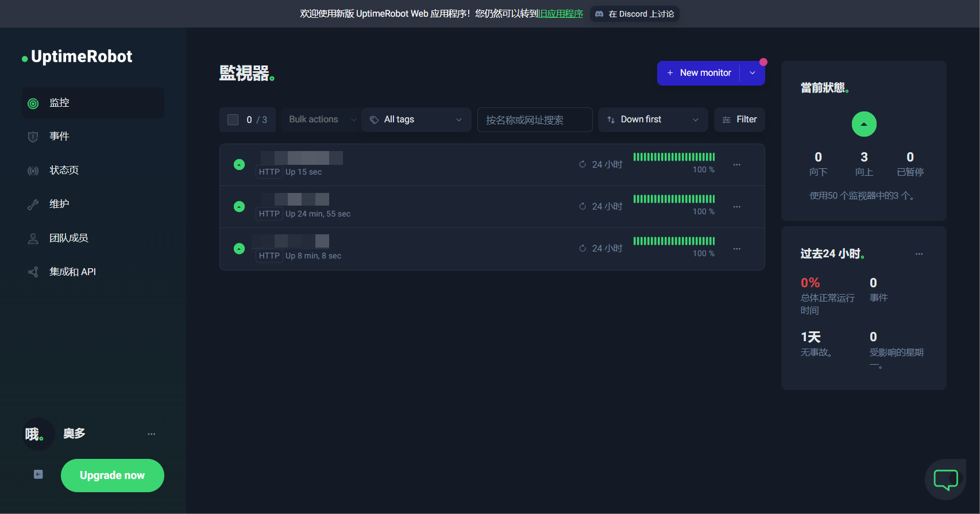Open the Bulk actions dropdown

321,119
